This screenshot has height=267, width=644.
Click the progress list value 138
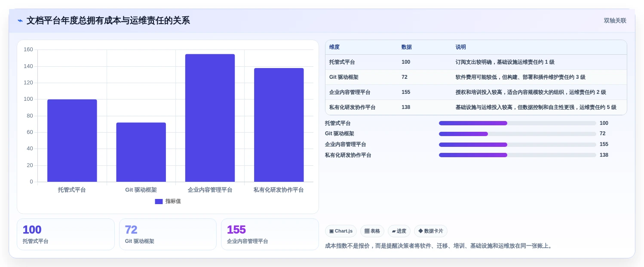tap(604, 155)
